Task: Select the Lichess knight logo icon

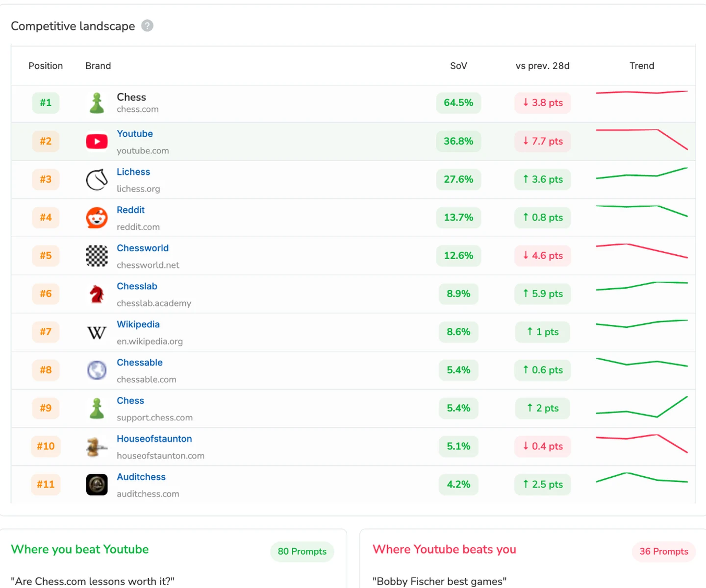Action: coord(97,179)
